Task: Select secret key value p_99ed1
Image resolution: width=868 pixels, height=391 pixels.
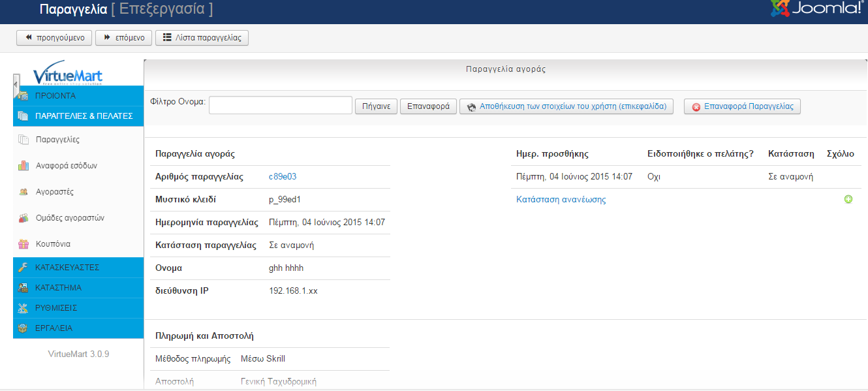Action: click(285, 200)
